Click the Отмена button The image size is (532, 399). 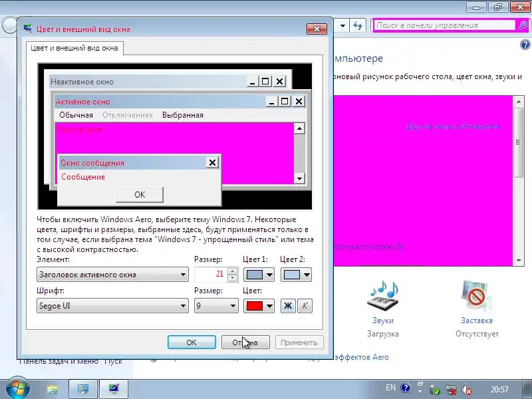(x=245, y=342)
